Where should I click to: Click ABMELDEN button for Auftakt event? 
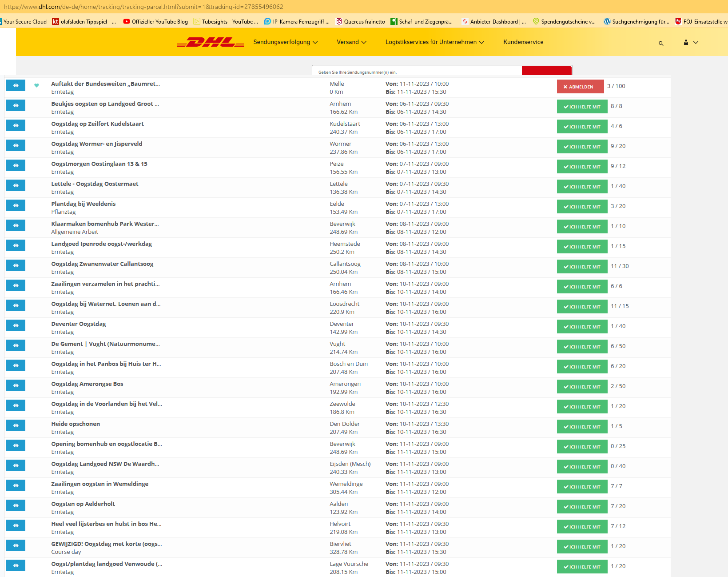pyautogui.click(x=580, y=87)
